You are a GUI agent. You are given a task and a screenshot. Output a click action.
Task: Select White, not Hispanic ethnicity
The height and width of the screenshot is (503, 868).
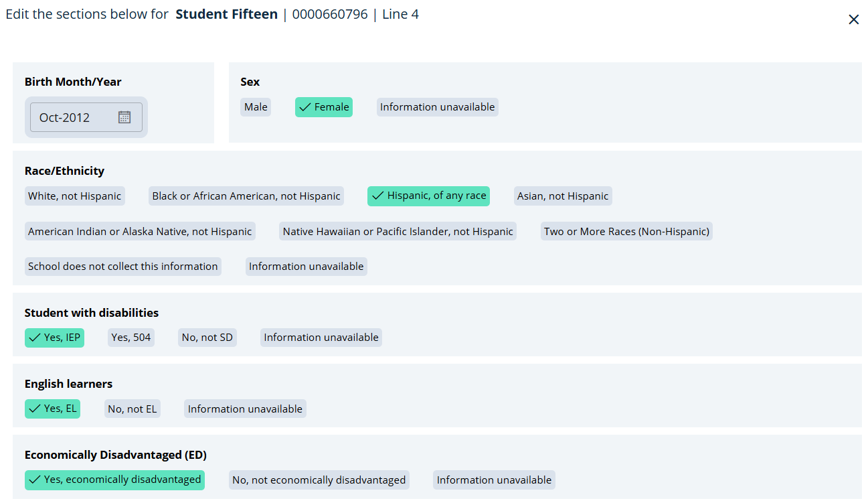point(74,196)
